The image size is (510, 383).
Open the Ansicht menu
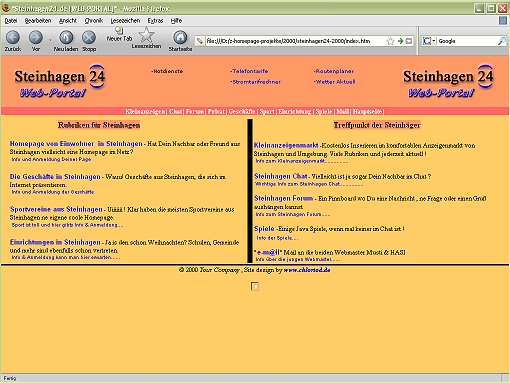(68, 21)
